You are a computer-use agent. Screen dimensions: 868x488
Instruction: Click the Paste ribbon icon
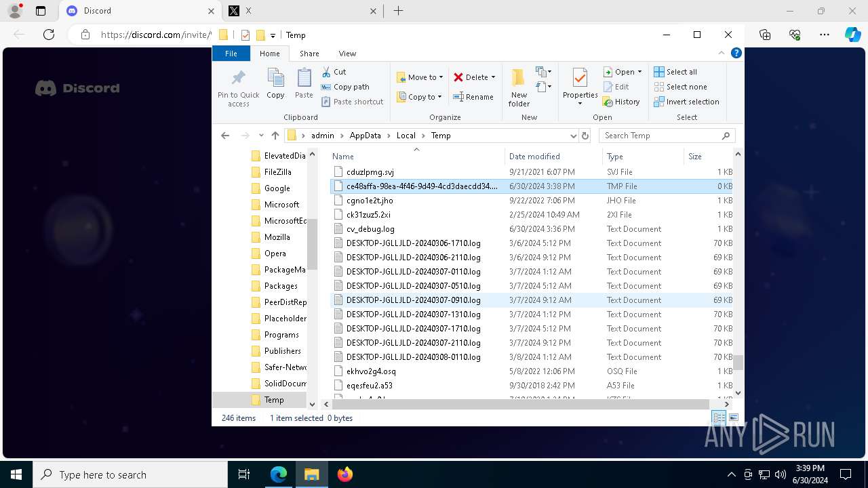pos(304,84)
